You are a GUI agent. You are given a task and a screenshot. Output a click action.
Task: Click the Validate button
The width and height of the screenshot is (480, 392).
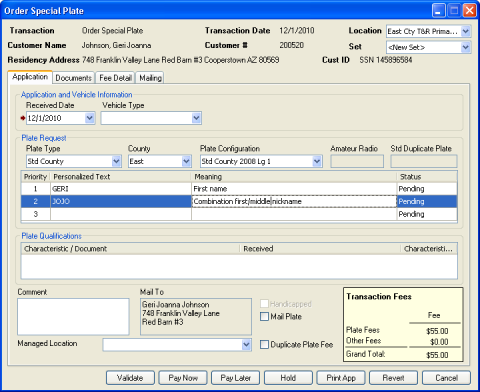pyautogui.click(x=130, y=378)
